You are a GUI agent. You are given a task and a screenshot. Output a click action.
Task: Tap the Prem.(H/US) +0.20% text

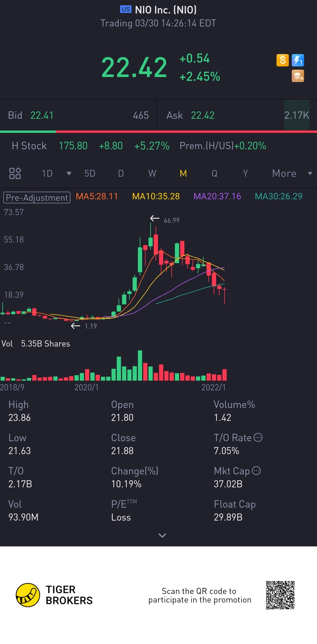point(223,146)
